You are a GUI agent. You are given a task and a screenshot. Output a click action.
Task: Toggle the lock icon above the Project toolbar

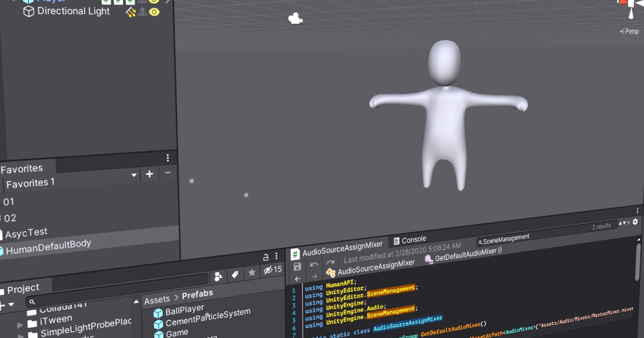[x=267, y=258]
